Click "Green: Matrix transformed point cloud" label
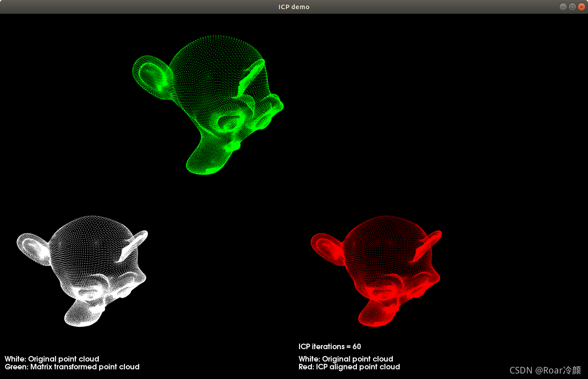588x379 pixels. (x=72, y=367)
